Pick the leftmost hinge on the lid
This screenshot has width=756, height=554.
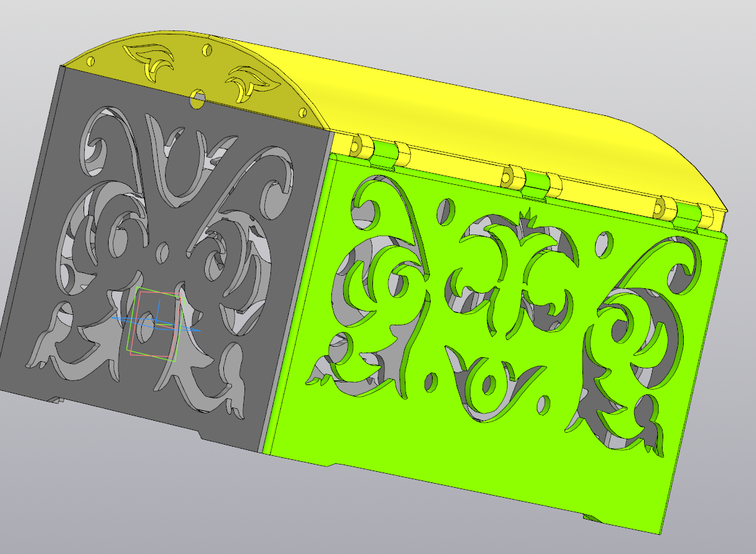pyautogui.click(x=380, y=151)
